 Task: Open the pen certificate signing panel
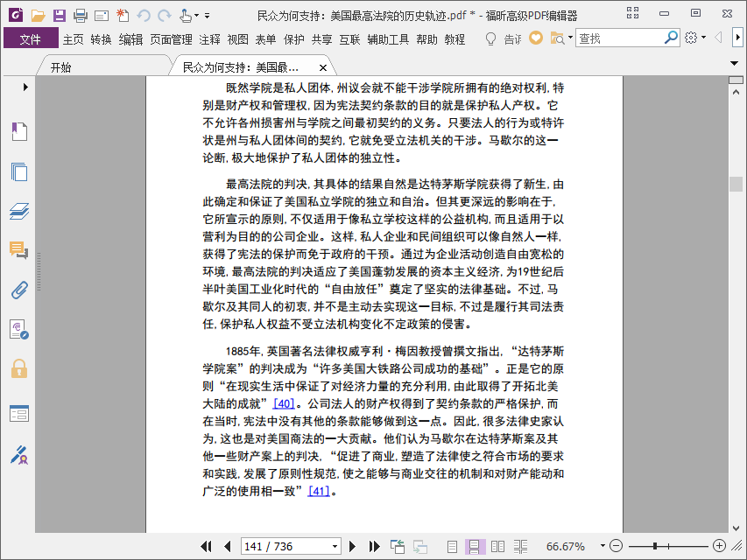pos(19,455)
